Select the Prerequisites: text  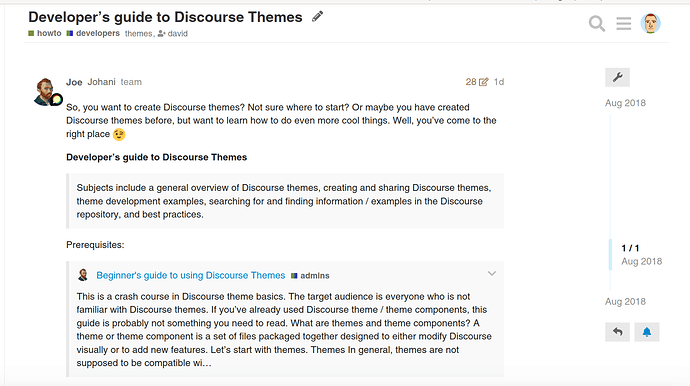click(x=95, y=245)
